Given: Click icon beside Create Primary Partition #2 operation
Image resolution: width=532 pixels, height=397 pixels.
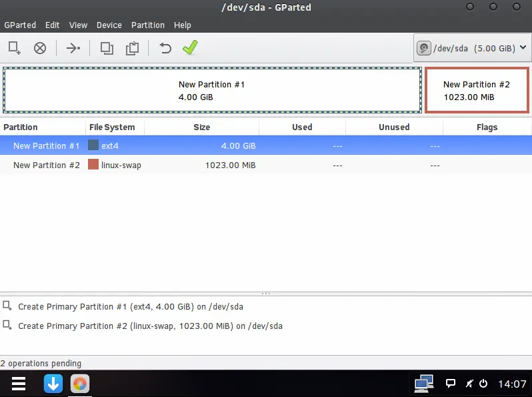Looking at the screenshot, I should 7,326.
